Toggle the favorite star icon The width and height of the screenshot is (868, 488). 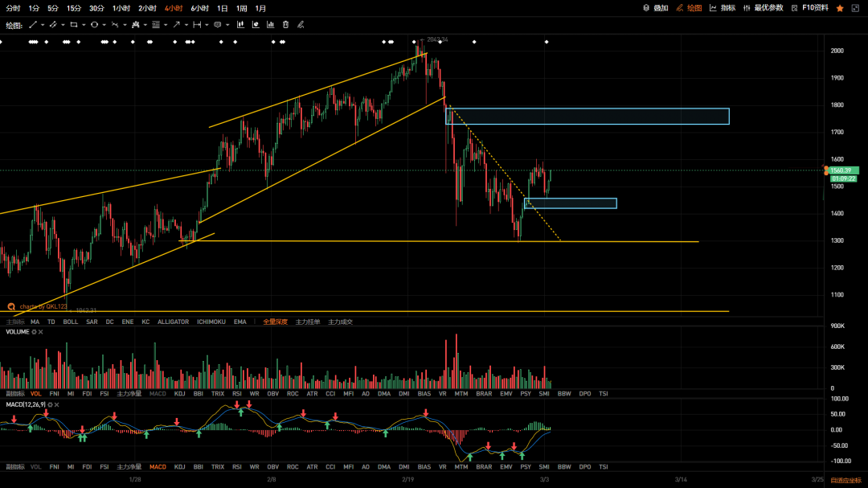point(840,8)
